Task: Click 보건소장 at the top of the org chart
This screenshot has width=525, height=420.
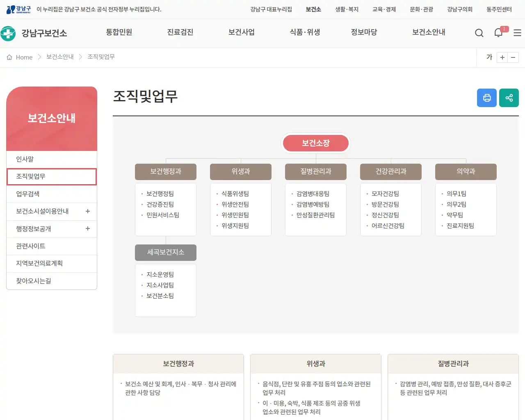Action: tap(315, 143)
